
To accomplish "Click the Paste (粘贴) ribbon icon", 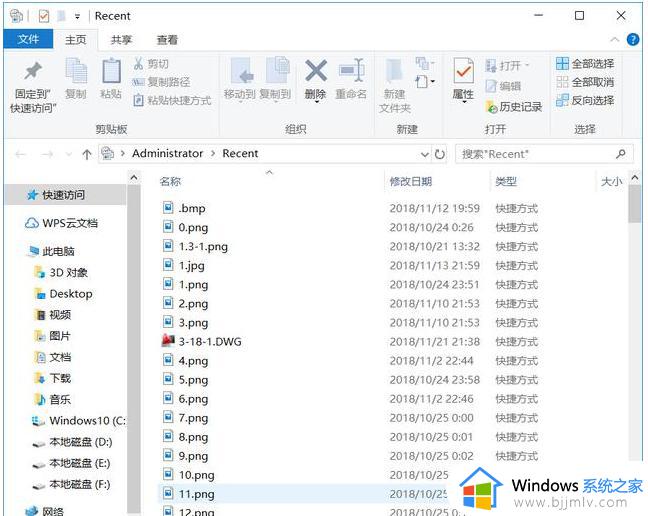I will (111, 71).
